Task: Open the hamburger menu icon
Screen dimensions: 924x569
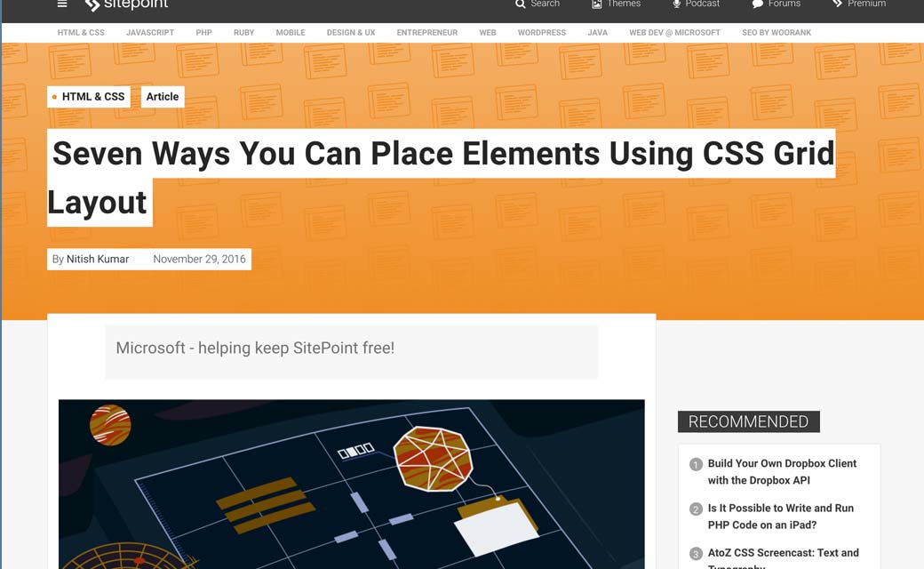Action: point(62,4)
